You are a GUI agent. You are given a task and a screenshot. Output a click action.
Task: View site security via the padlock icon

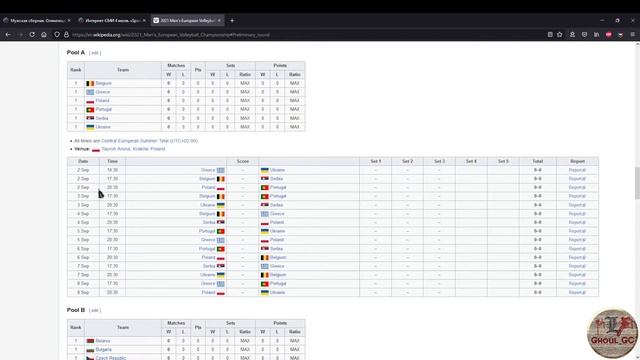[x=66, y=35]
